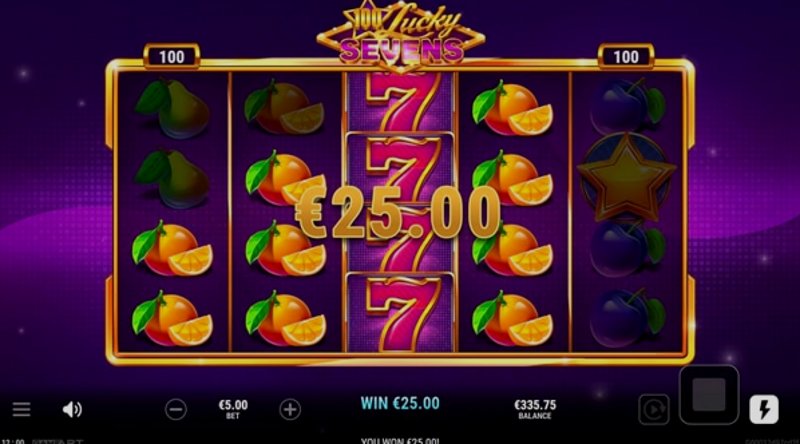Decrease the bet with minus button

[x=176, y=409]
